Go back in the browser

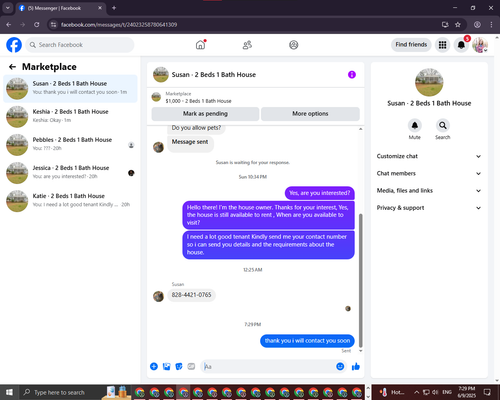tap(9, 25)
